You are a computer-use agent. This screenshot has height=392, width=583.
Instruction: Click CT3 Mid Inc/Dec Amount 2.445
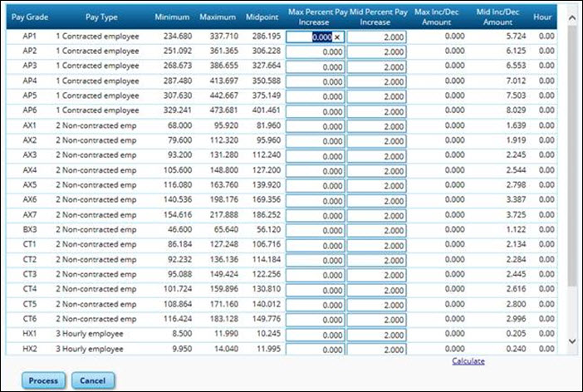516,274
